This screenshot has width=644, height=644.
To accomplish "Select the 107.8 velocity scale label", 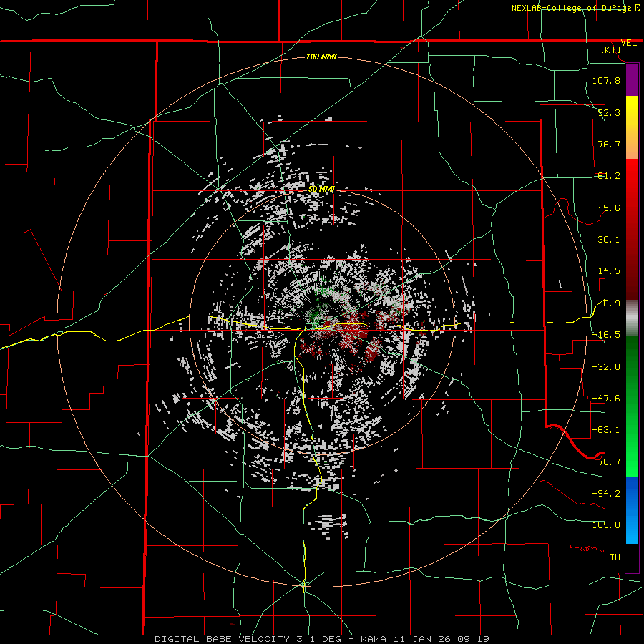I will [606, 80].
